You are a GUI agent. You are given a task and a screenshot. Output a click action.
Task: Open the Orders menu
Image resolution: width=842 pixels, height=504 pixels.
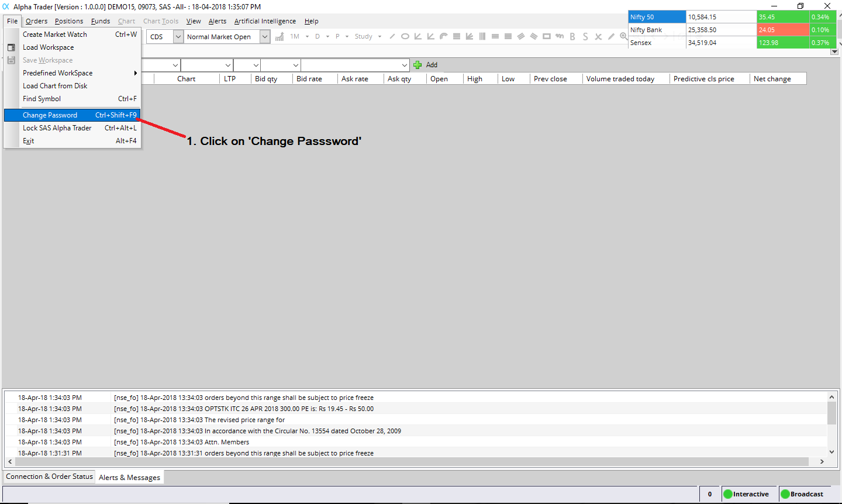pos(36,21)
